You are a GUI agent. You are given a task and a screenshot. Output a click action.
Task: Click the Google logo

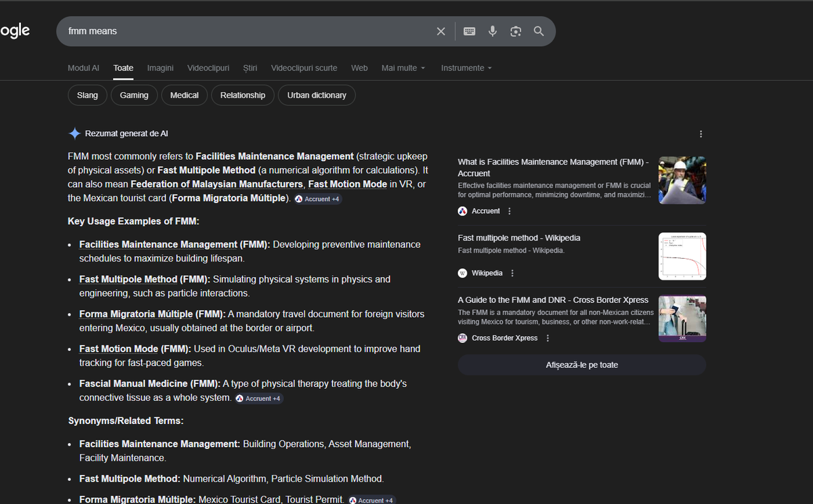[14, 30]
